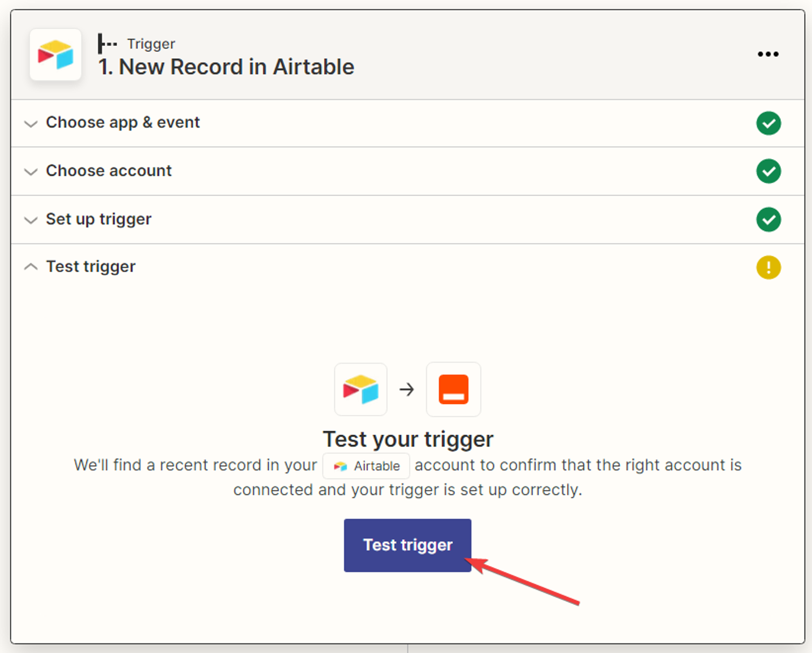Open the Choose account section
This screenshot has height=653, width=812.
pyautogui.click(x=109, y=171)
